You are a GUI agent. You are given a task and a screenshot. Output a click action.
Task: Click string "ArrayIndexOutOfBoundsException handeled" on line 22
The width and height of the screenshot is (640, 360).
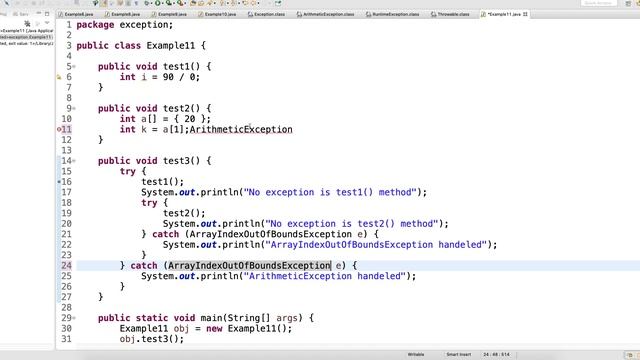tap(376, 244)
